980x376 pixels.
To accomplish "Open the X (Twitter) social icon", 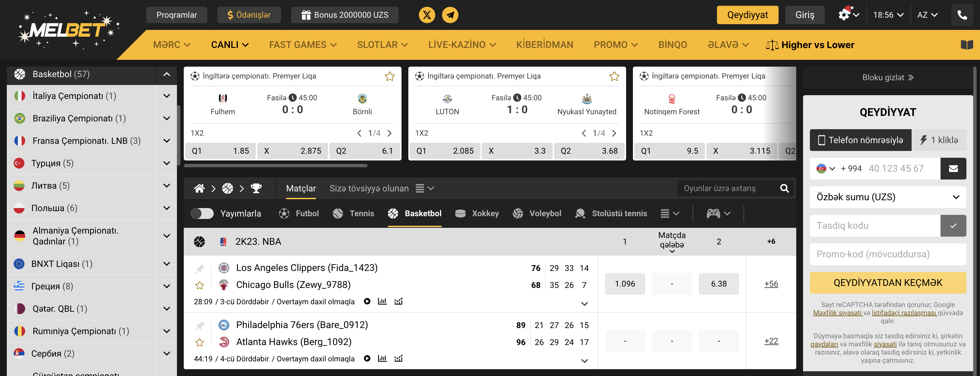I will coord(427,15).
